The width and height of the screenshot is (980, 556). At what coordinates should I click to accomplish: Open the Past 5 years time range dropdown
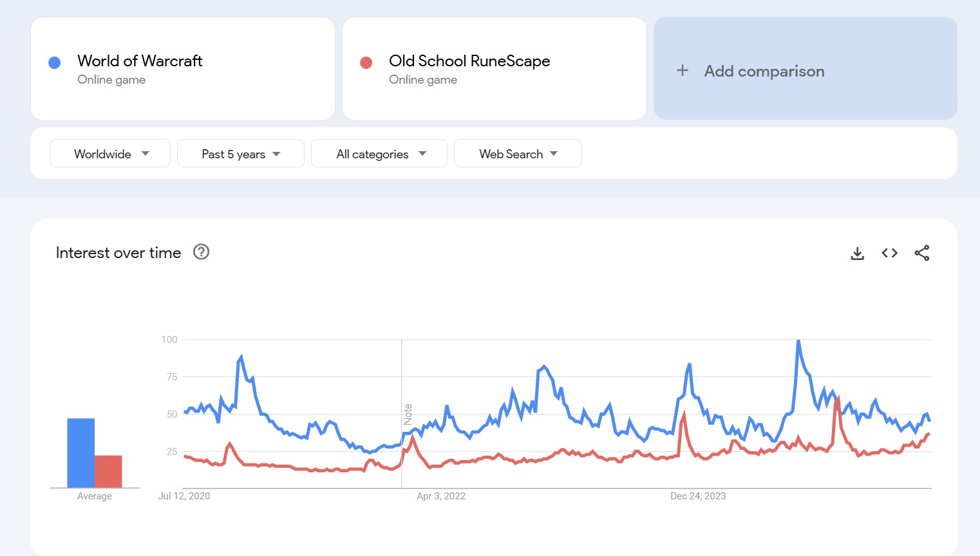(241, 153)
